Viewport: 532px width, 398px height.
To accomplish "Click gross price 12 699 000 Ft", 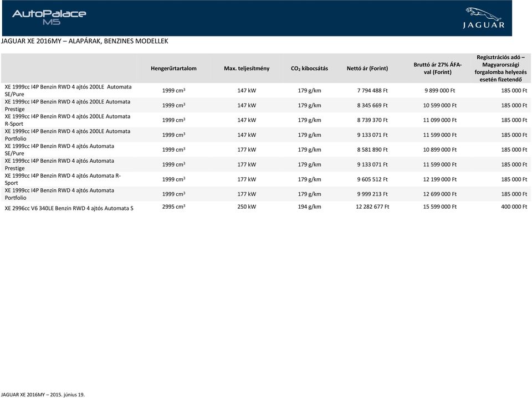I will tap(439, 194).
